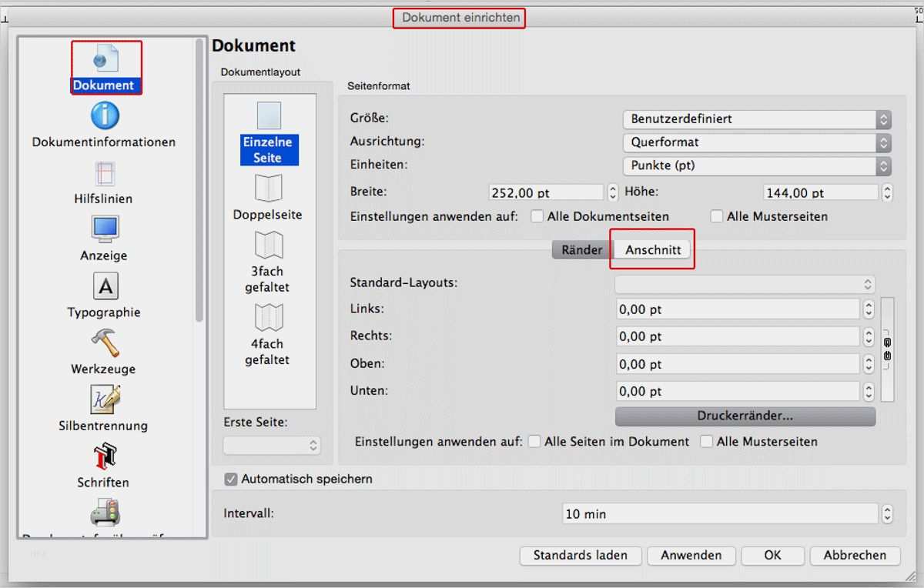The image size is (924, 588).
Task: Open the Schriften fonts icon
Action: pyautogui.click(x=104, y=456)
